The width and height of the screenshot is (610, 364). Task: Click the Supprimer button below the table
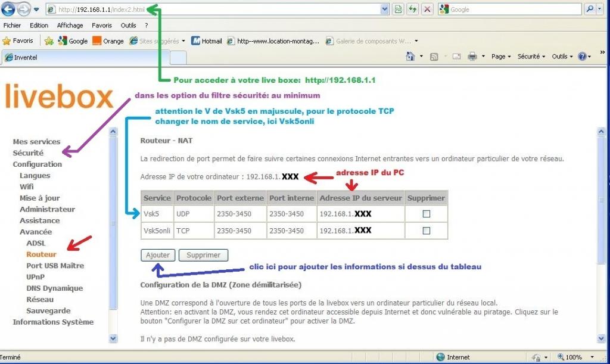tap(204, 255)
